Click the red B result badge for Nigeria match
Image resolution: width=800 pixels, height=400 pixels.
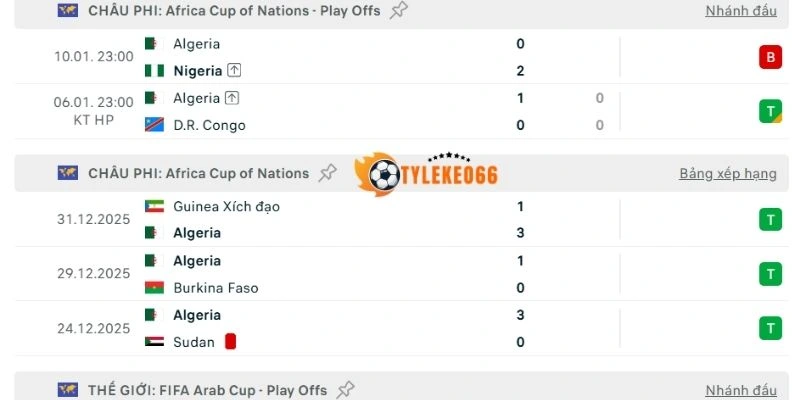[770, 57]
